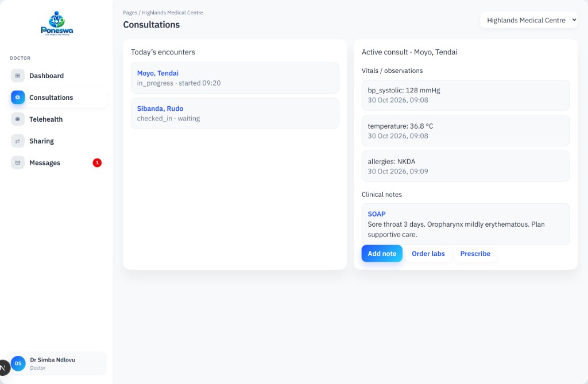The width and height of the screenshot is (588, 384).
Task: Select the temperature 36.8 °C observation
Action: coord(465,131)
